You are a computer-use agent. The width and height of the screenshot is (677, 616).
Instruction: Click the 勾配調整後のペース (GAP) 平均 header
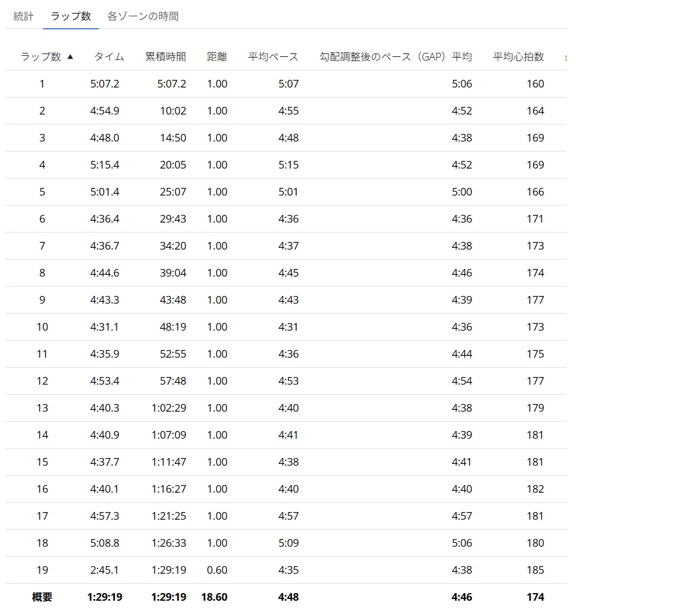pyautogui.click(x=396, y=57)
